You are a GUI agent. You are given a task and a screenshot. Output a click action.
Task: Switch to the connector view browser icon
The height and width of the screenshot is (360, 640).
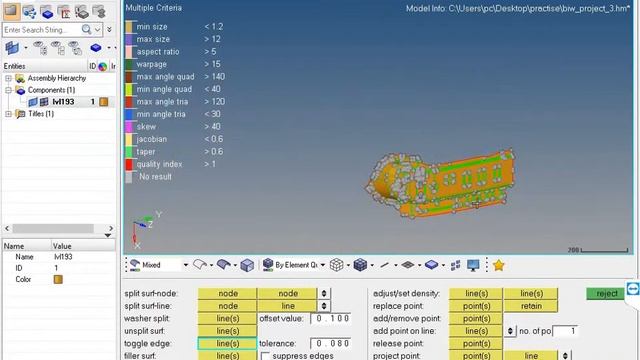(x=29, y=12)
